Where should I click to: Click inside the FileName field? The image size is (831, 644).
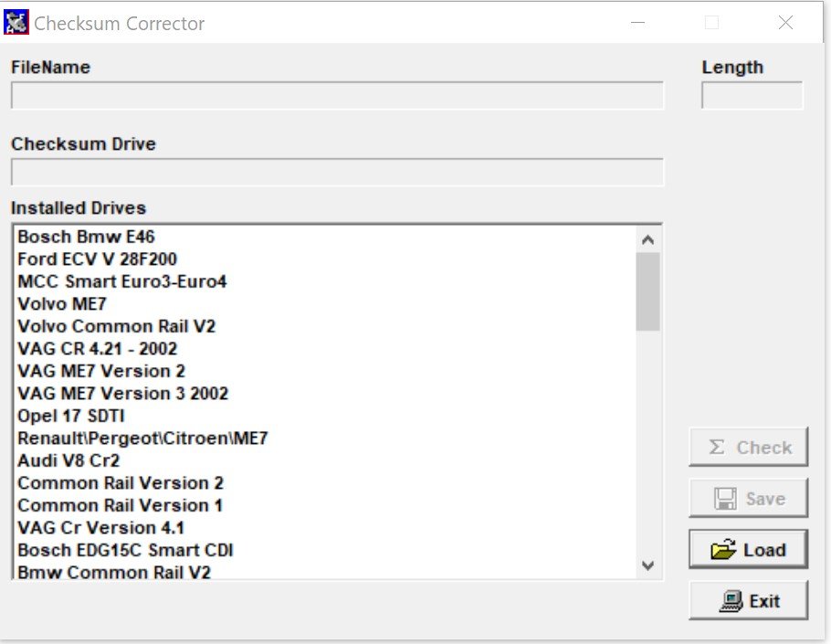click(x=337, y=95)
